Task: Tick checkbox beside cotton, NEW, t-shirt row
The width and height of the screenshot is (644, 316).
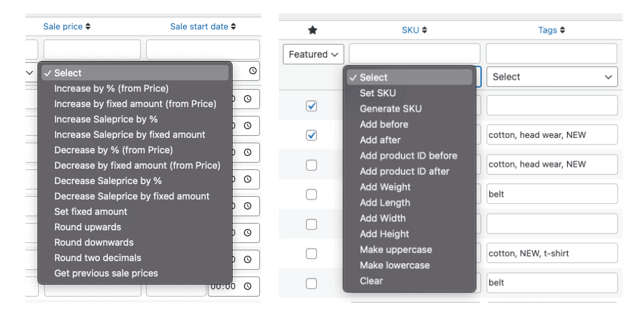Action: [312, 254]
